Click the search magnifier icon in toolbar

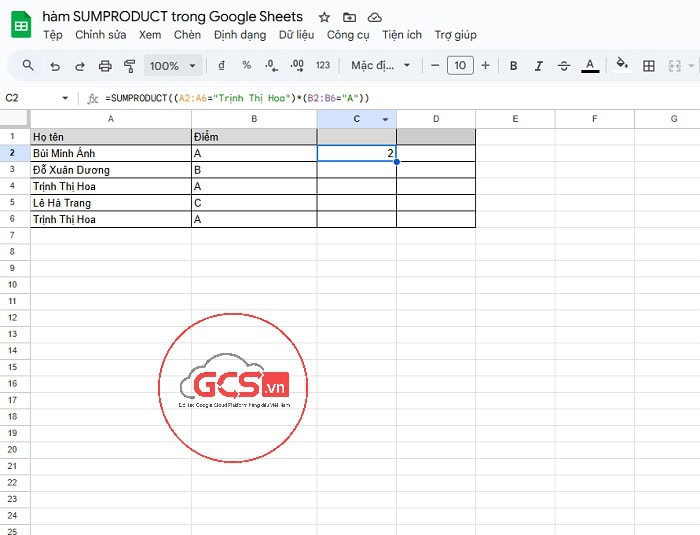[28, 66]
